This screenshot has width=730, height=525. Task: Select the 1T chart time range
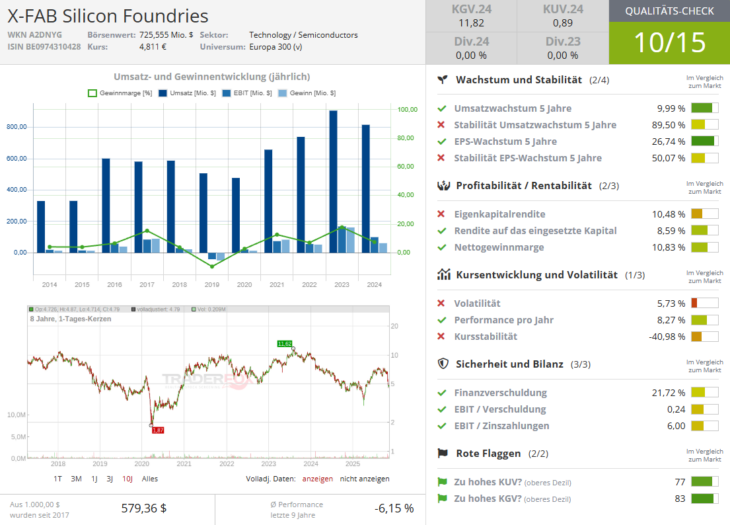pos(58,479)
